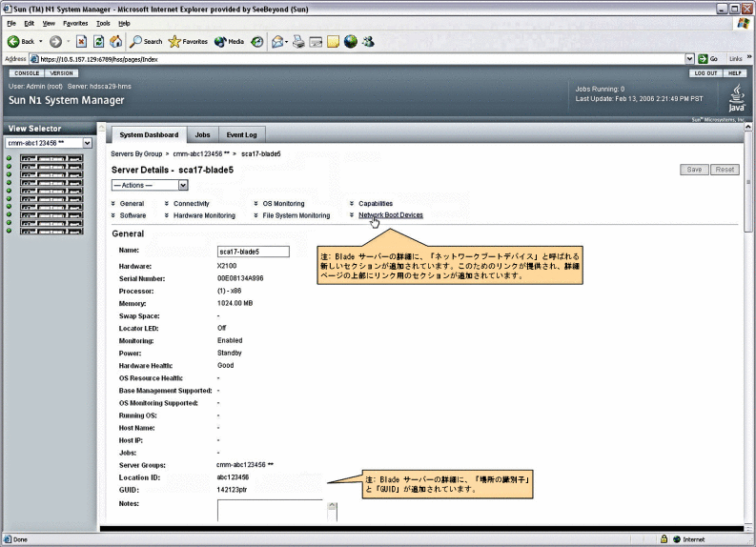Click the Mail envelope icon
The width and height of the screenshot is (756, 547).
point(277,42)
